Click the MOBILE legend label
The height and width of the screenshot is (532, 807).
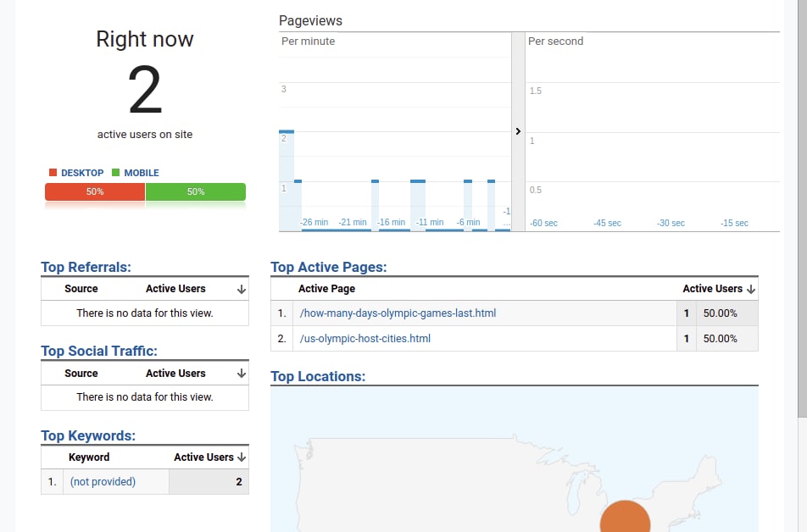[142, 173]
